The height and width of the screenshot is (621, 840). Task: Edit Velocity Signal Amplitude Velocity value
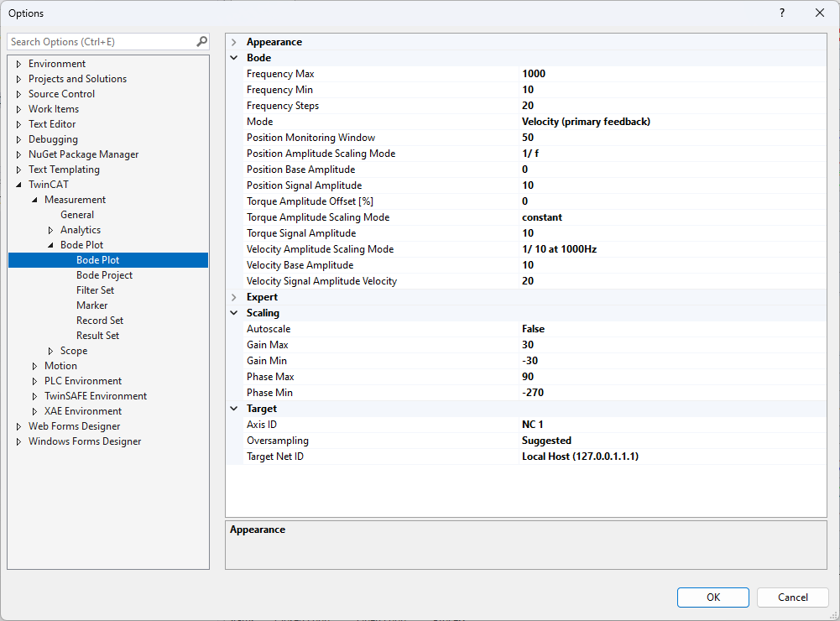(672, 281)
